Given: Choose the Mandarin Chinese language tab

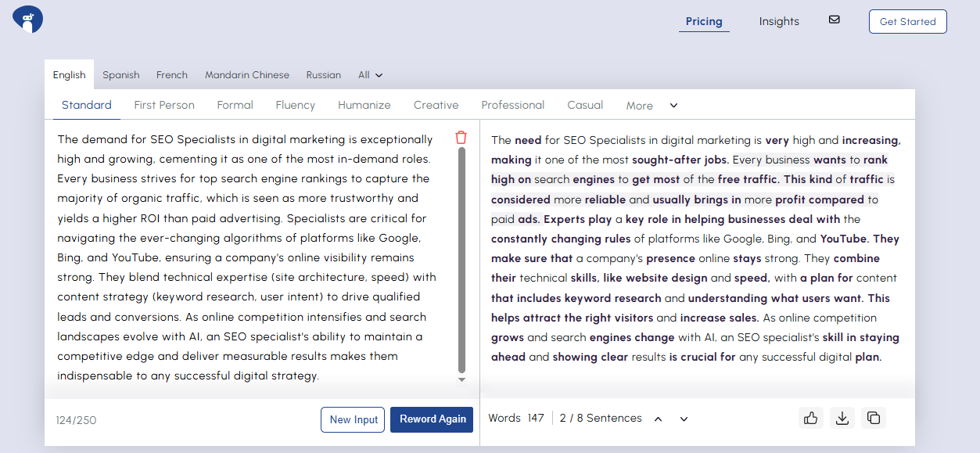Looking at the screenshot, I should 246,75.
